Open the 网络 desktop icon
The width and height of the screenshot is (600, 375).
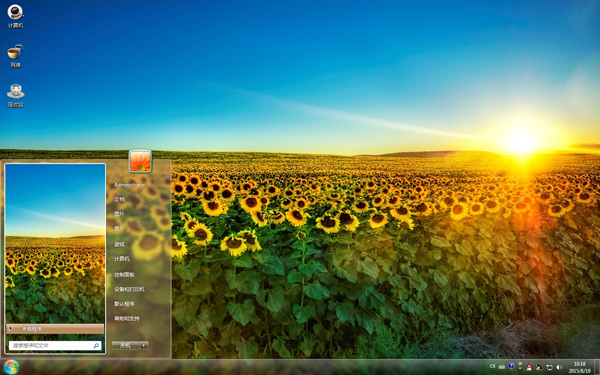(x=15, y=56)
